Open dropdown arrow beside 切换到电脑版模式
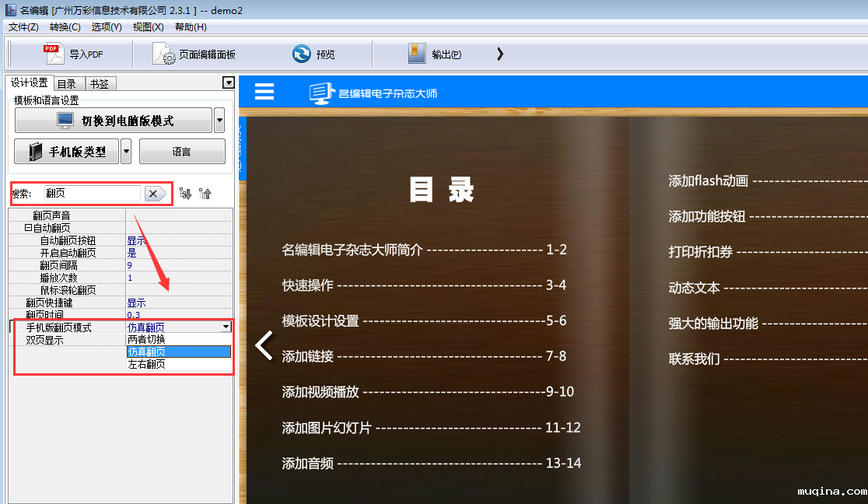 (219, 121)
